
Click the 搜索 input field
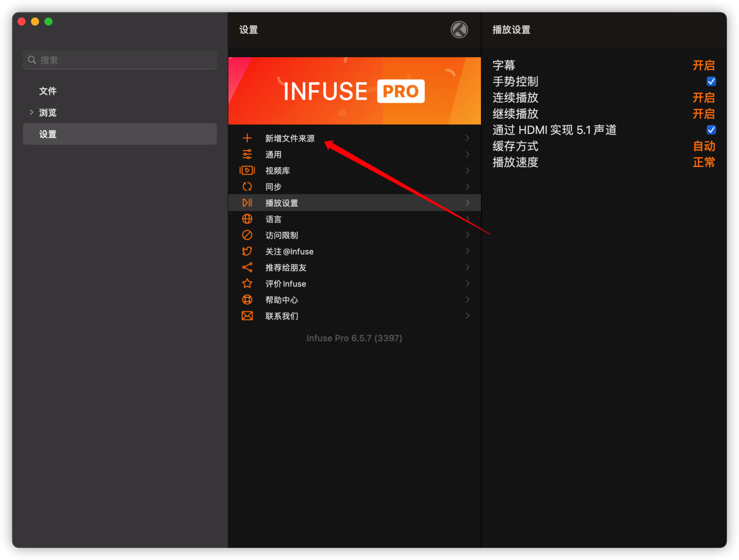coord(120,60)
